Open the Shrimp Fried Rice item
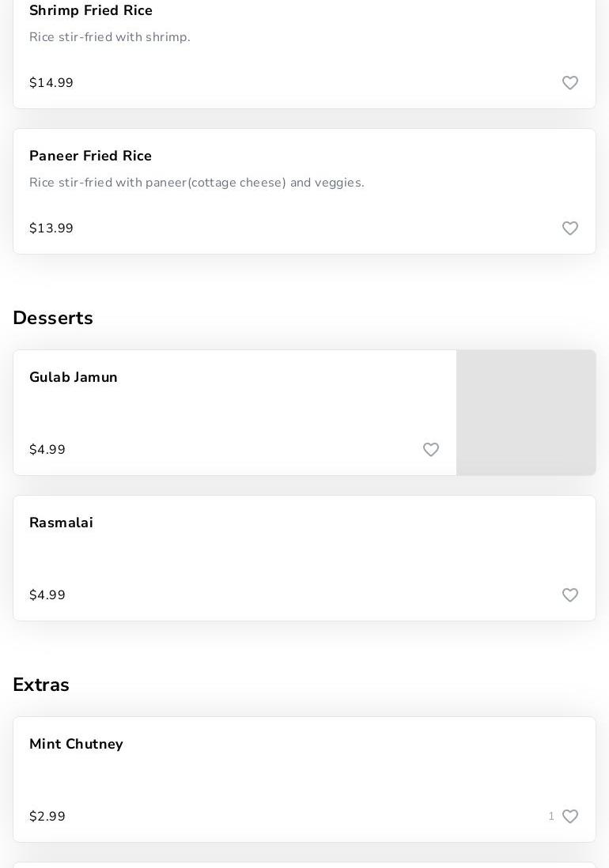Image resolution: width=609 pixels, height=868 pixels. pyautogui.click(x=91, y=11)
